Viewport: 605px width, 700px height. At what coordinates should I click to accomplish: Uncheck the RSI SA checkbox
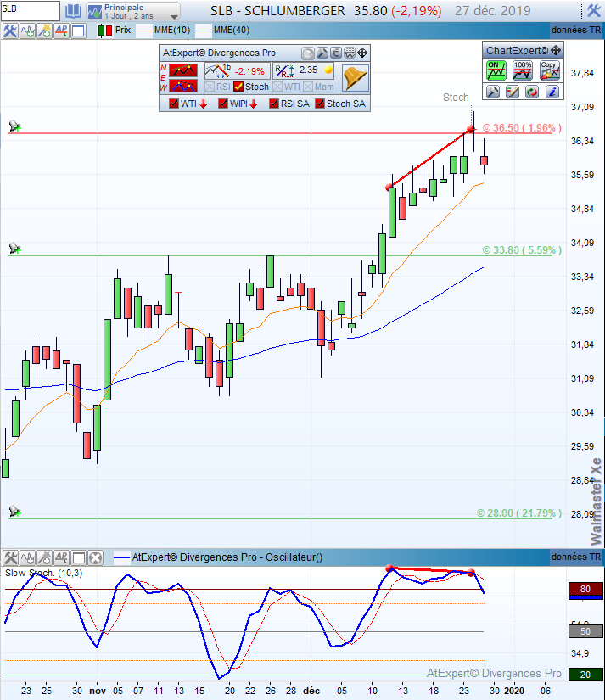pyautogui.click(x=274, y=104)
